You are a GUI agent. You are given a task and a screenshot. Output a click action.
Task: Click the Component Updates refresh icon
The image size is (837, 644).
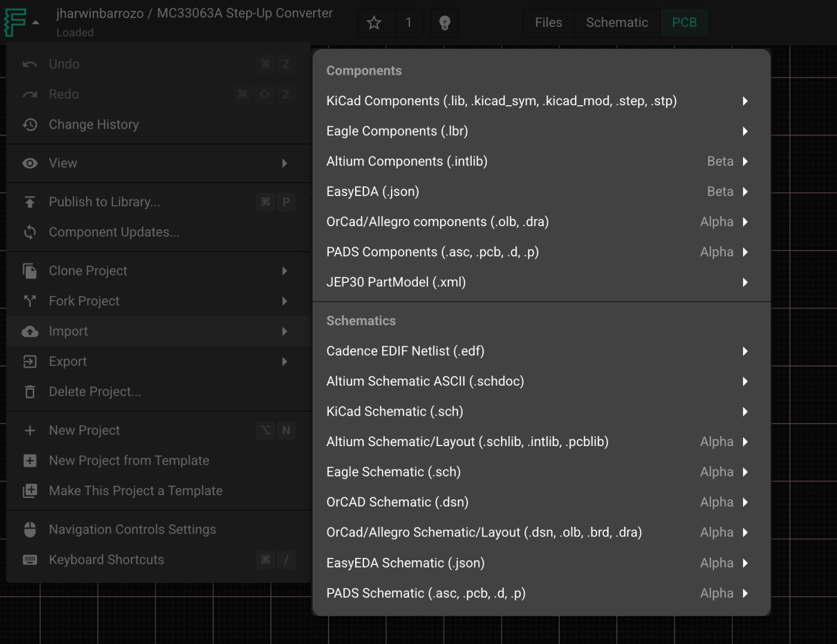pos(30,232)
